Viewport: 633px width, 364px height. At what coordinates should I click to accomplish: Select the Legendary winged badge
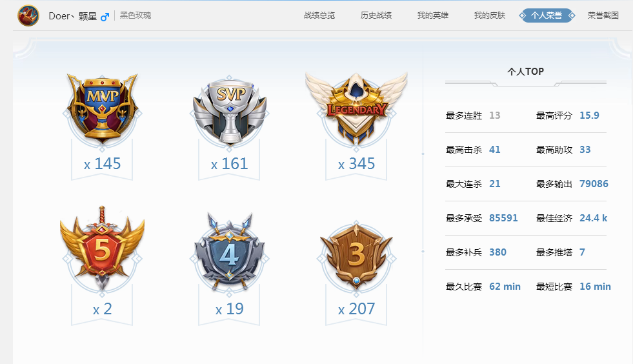coord(356,108)
